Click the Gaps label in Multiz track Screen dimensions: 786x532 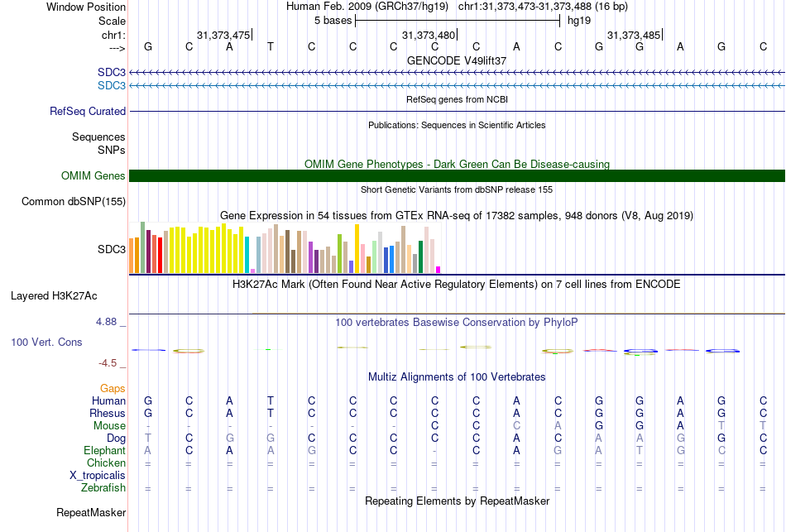point(113,389)
